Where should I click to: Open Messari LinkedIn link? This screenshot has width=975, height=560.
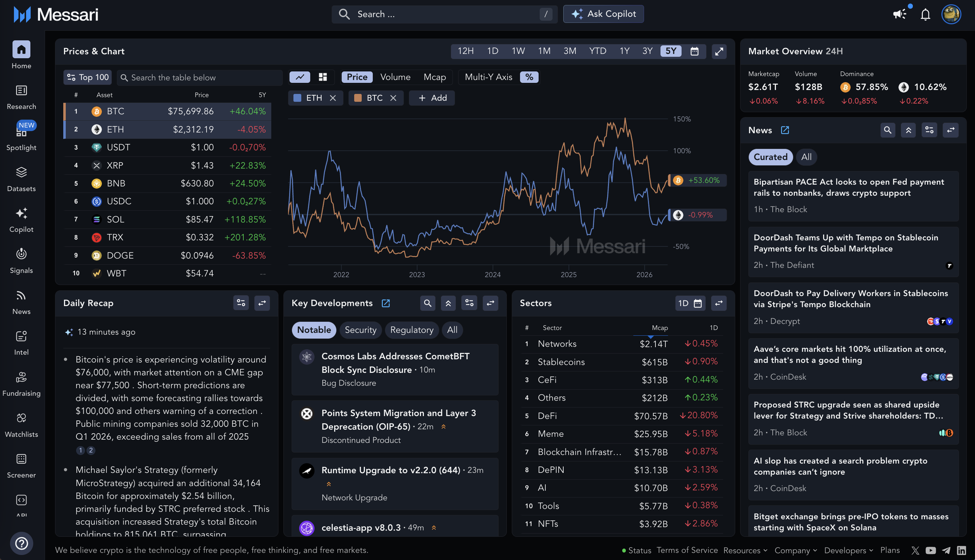tap(961, 550)
